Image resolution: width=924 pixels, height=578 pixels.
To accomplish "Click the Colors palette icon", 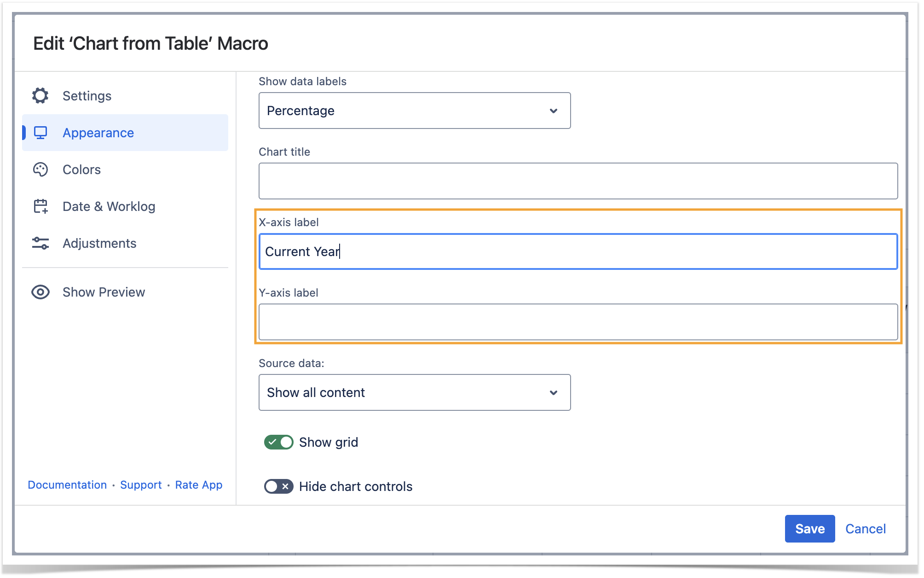I will [40, 169].
